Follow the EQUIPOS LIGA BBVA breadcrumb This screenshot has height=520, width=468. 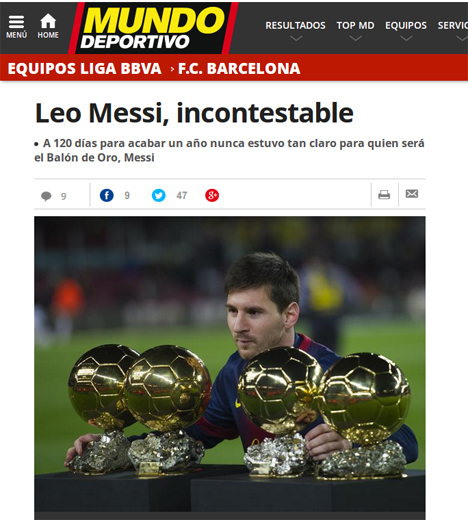84,69
